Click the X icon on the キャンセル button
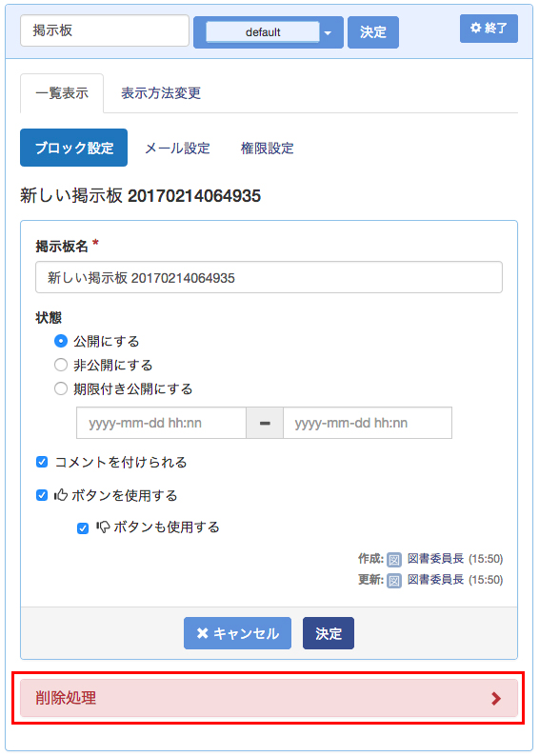Viewport: 539px width, 756px height. point(203,633)
